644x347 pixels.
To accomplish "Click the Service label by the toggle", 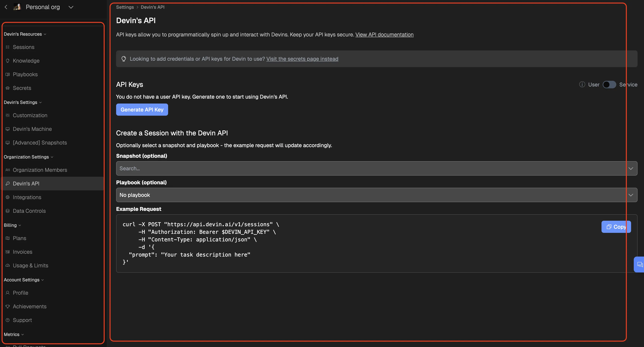I will (628, 84).
